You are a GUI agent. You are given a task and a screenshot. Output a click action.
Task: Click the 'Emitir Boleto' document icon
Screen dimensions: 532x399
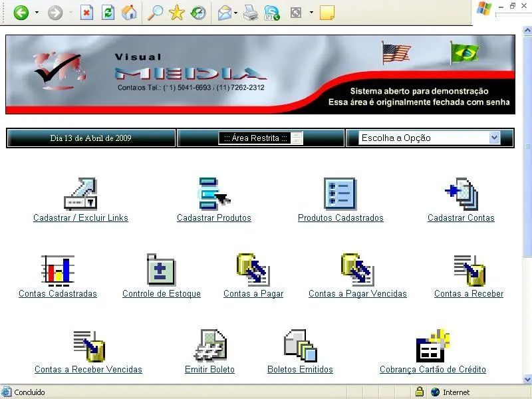coord(210,345)
